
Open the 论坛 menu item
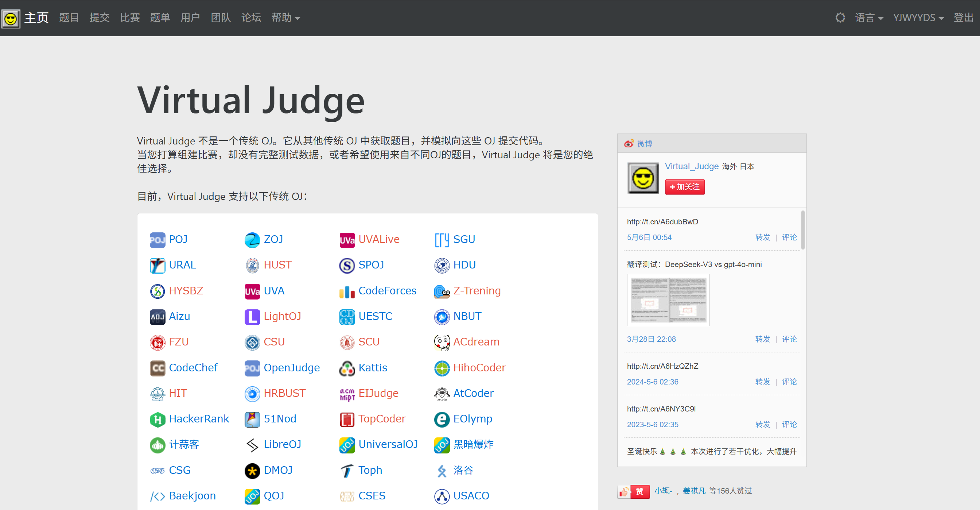[x=251, y=18]
